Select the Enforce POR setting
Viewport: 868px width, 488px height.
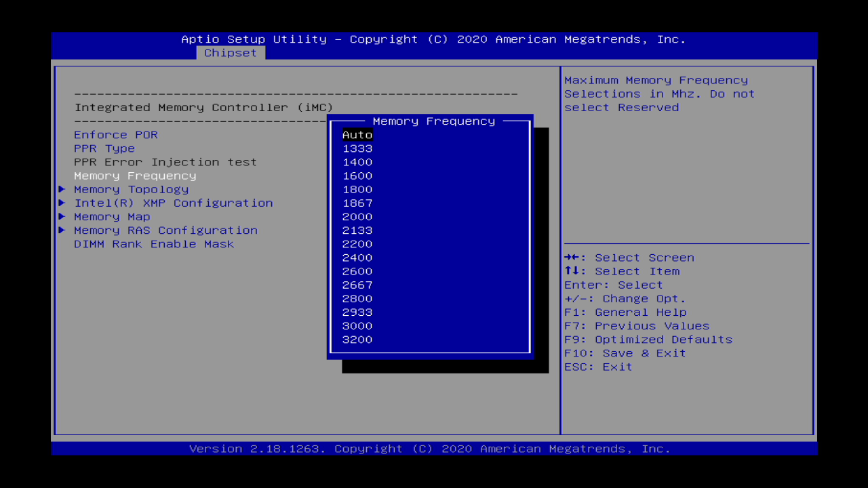[x=116, y=135]
